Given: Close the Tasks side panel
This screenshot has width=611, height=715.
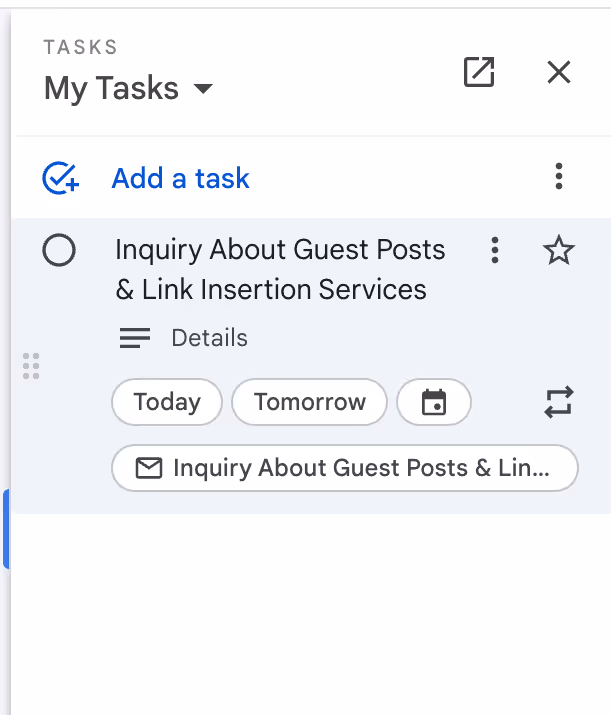Looking at the screenshot, I should point(559,72).
